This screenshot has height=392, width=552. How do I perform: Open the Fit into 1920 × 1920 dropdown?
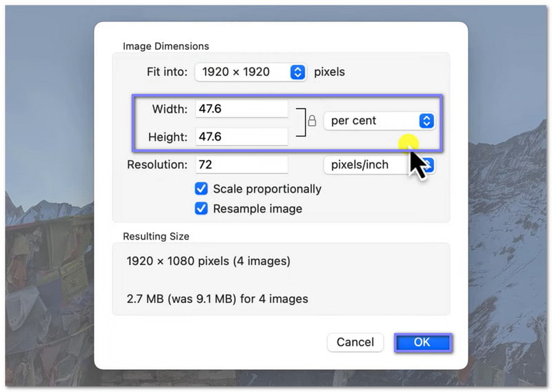pyautogui.click(x=250, y=72)
